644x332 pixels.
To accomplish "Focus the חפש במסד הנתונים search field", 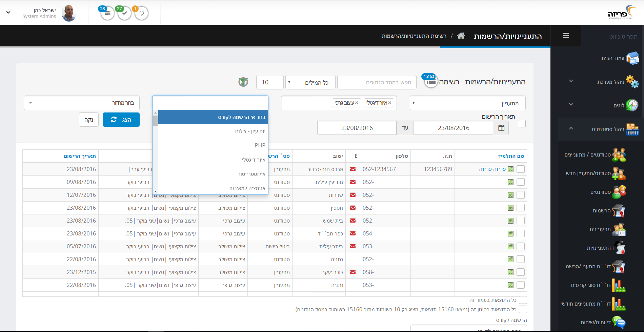I will tap(377, 82).
